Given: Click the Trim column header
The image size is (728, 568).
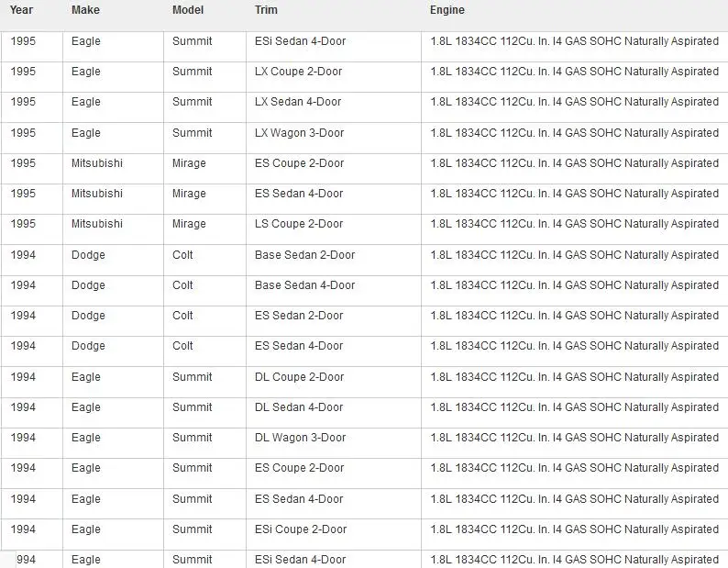Looking at the screenshot, I should pyautogui.click(x=266, y=10).
